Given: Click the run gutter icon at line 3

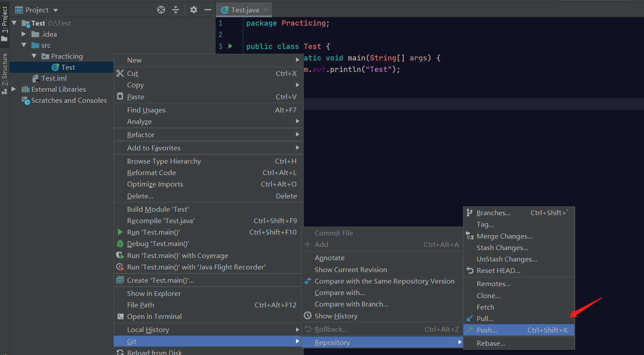Looking at the screenshot, I should point(230,46).
